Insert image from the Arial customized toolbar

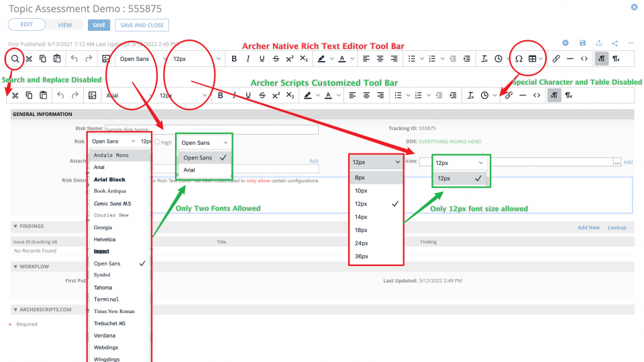[93, 95]
